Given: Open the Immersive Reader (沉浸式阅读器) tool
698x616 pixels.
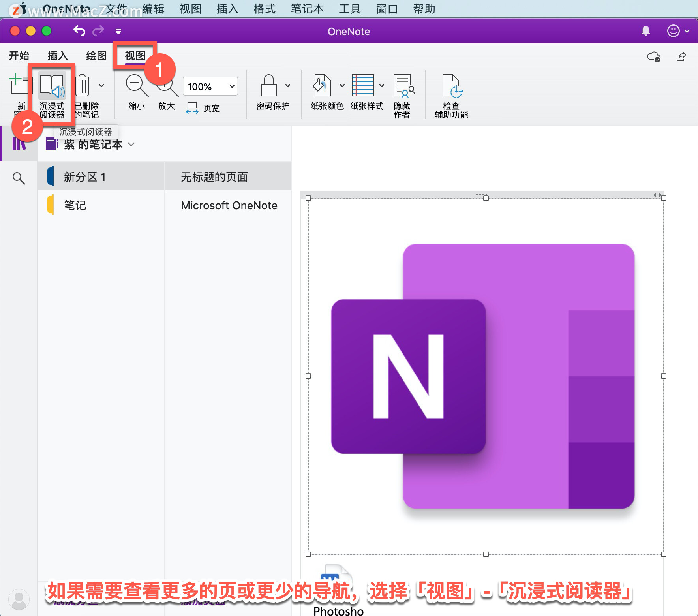Looking at the screenshot, I should (x=52, y=96).
